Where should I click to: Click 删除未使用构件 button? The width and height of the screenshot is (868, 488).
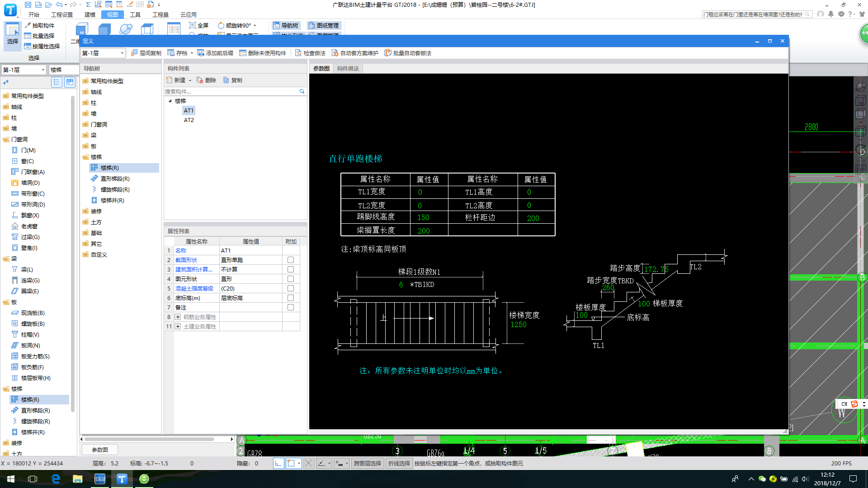(263, 53)
